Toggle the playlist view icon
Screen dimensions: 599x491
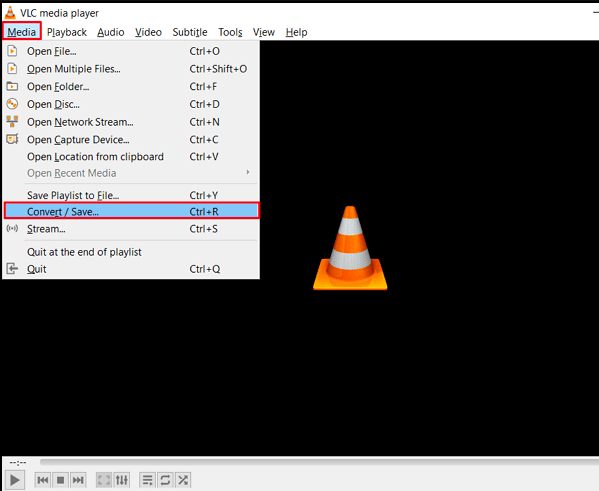[147, 480]
